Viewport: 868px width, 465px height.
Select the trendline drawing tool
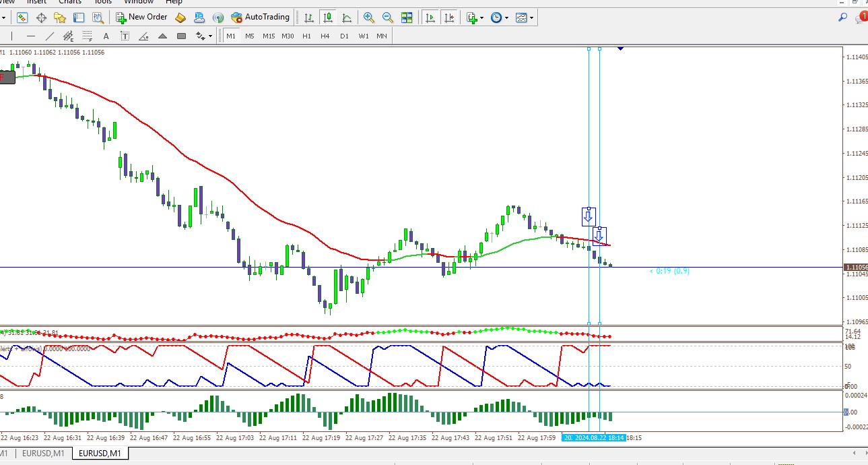pyautogui.click(x=50, y=36)
